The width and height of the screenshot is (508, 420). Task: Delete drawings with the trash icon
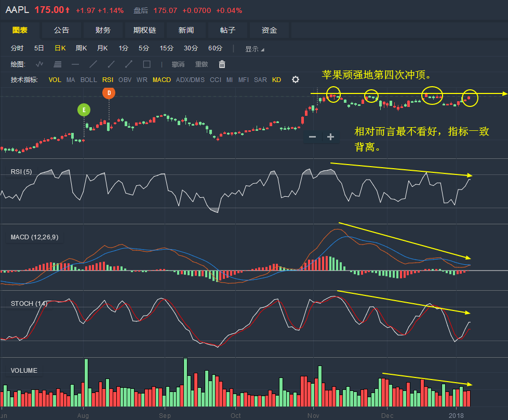(222, 64)
